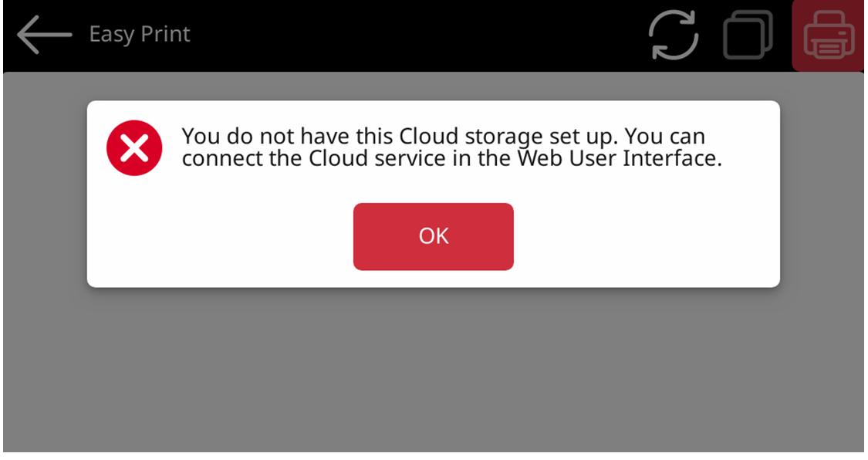Click the stacked pages multi-select icon
Viewport: 868px width, 460px height.
(748, 35)
